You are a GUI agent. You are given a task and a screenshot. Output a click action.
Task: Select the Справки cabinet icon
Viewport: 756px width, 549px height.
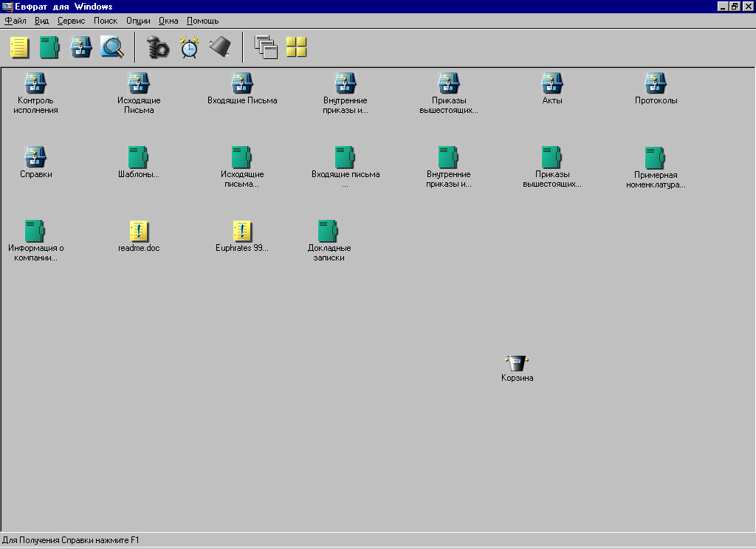pos(35,156)
